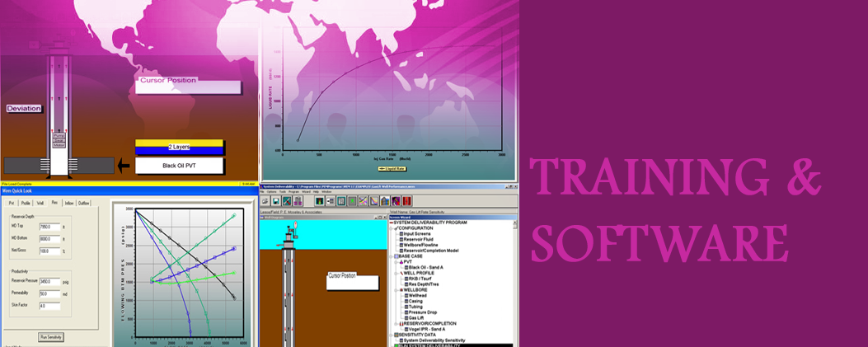Collapse the SENSITIVITY DATA tree node
868x347 pixels.
(391, 335)
